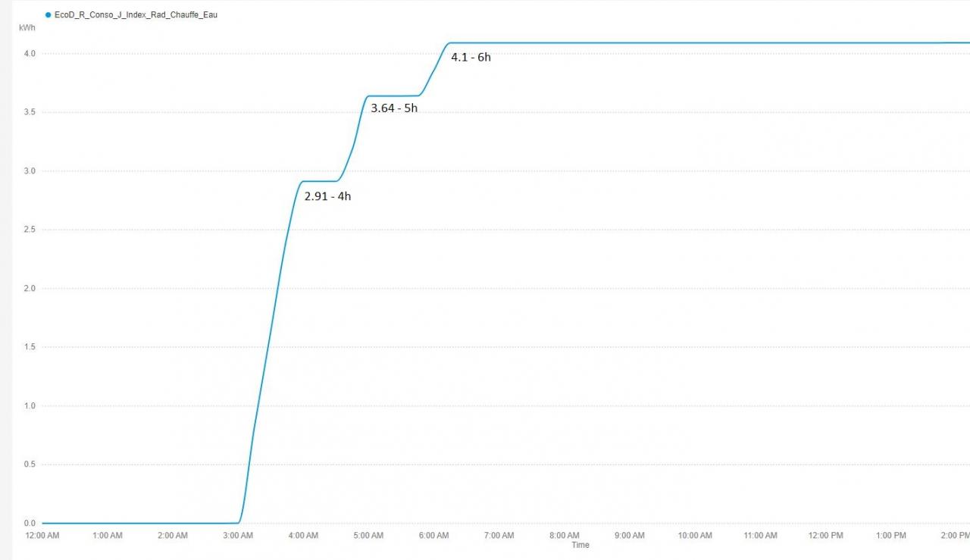Click the 3.5 y-axis tick label
970x560 pixels.
[30, 112]
